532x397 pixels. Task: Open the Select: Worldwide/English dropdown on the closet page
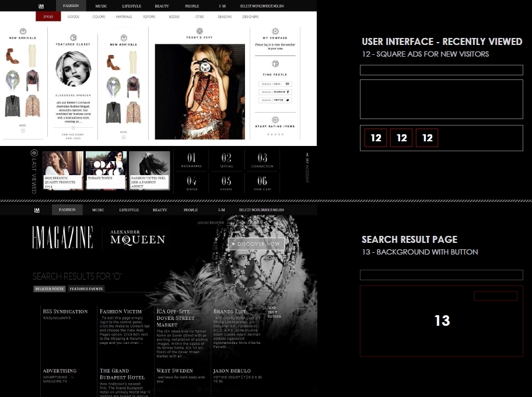click(262, 6)
